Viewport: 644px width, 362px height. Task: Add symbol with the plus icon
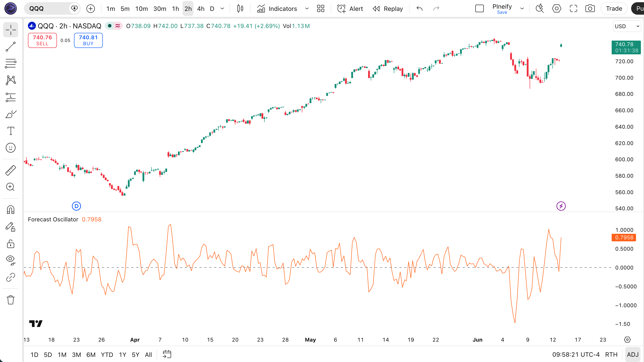tap(90, 9)
